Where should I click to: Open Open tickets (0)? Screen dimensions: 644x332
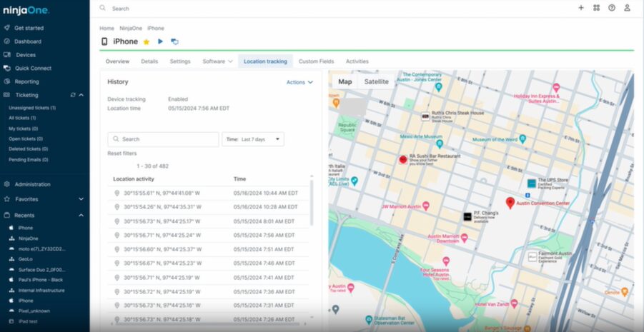pyautogui.click(x=26, y=139)
